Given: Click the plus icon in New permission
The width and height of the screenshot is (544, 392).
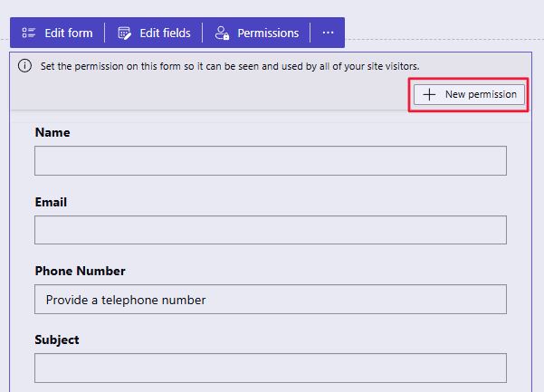Looking at the screenshot, I should click(429, 95).
